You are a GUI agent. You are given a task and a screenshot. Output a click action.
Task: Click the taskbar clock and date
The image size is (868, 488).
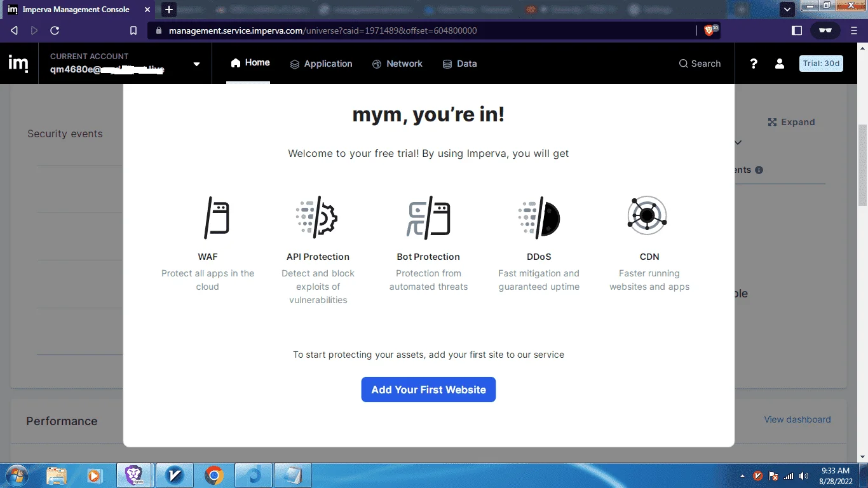pyautogui.click(x=835, y=476)
